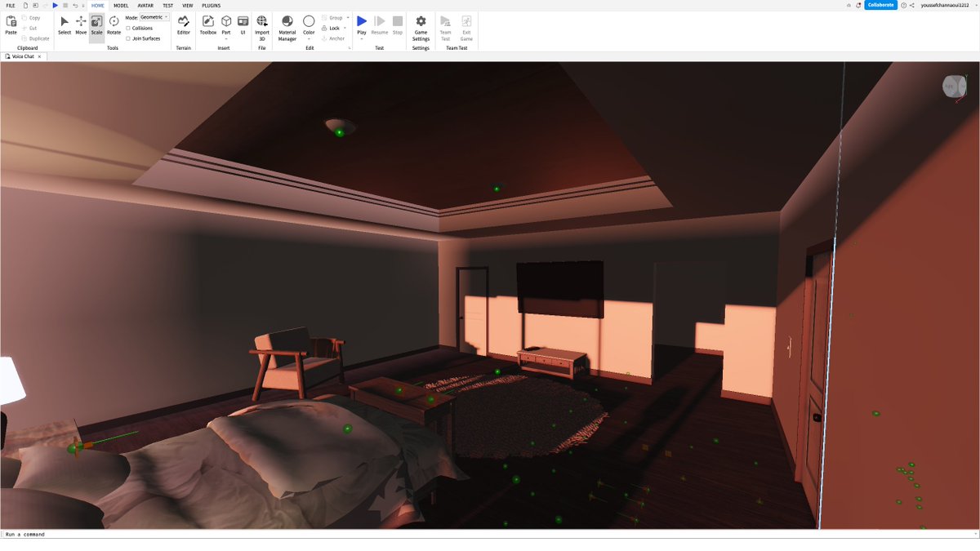This screenshot has width=980, height=551.
Task: Open the Mode Geometric dropdown
Action: click(154, 17)
